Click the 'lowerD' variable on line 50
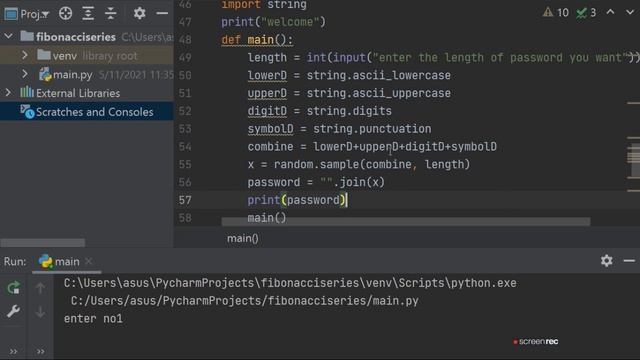The image size is (640, 360). tap(267, 76)
